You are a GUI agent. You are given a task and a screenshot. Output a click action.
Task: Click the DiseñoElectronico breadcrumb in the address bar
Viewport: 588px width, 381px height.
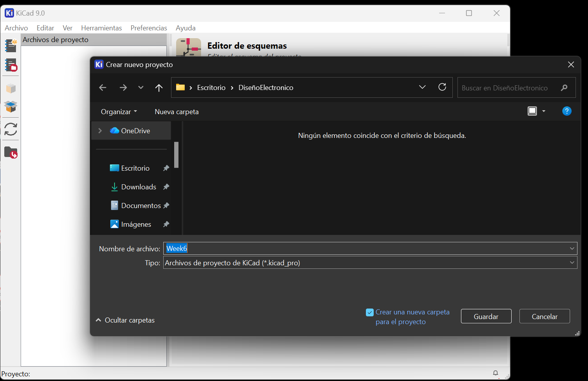[266, 88]
